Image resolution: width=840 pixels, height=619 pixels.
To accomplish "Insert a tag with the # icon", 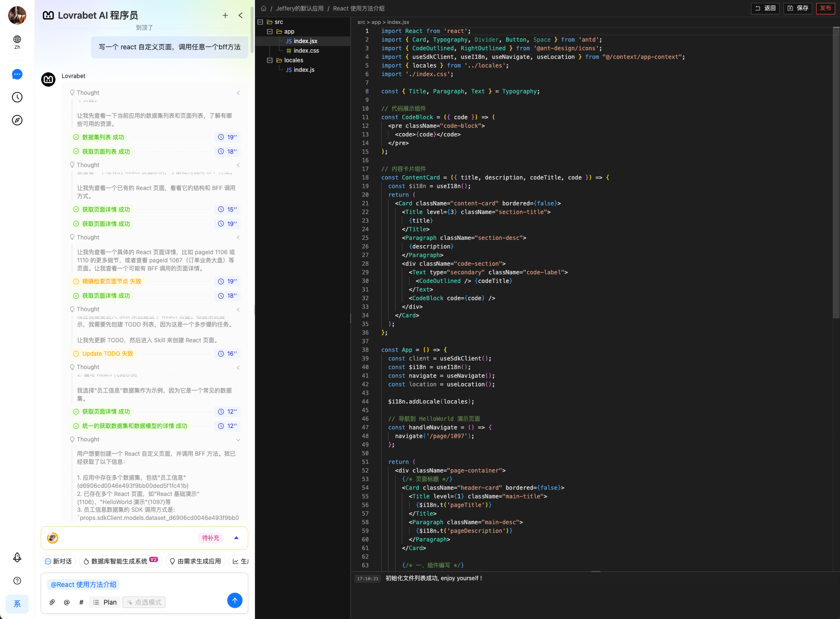I will (x=81, y=602).
